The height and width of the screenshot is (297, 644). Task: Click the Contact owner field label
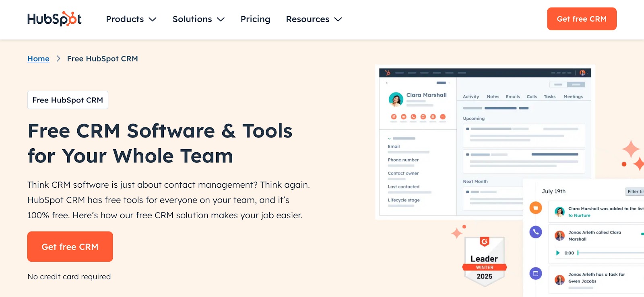tap(403, 173)
